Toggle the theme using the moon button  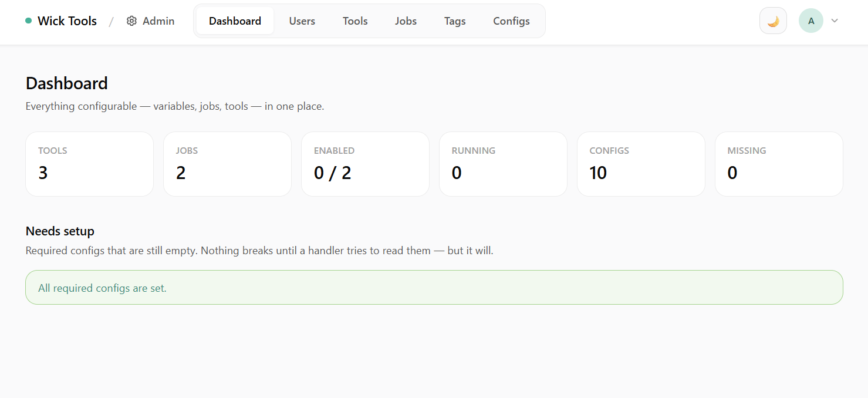(773, 21)
